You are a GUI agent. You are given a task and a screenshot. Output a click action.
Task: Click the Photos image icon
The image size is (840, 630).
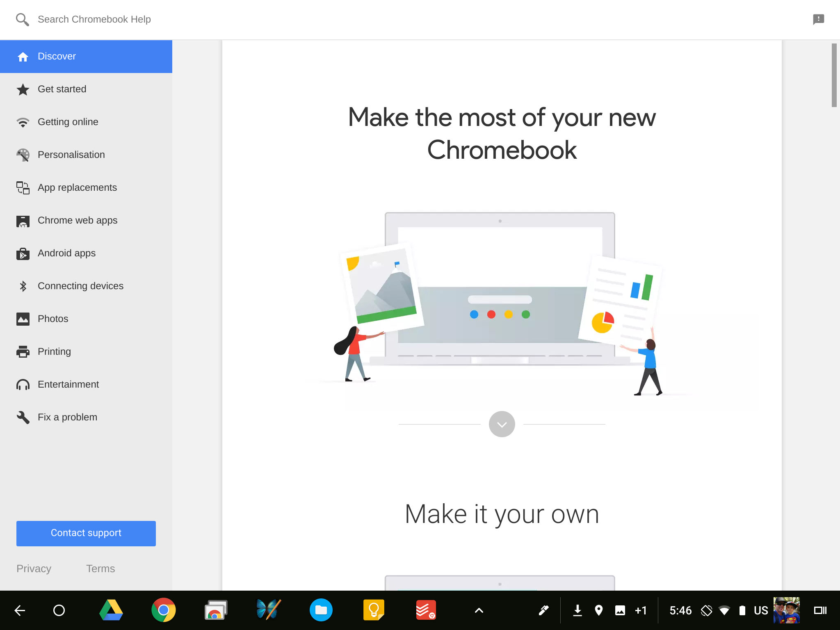(x=23, y=319)
